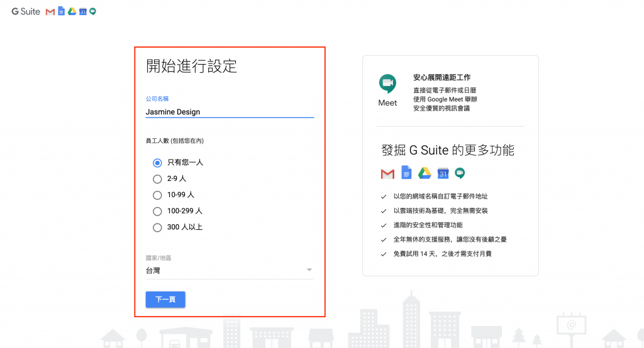Click 使用 Google Meet 舉辦 description text
The width and height of the screenshot is (644, 348).
[445, 99]
